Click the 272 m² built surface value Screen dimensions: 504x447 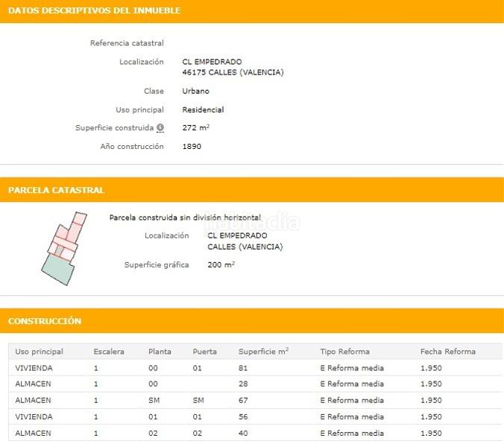195,128
